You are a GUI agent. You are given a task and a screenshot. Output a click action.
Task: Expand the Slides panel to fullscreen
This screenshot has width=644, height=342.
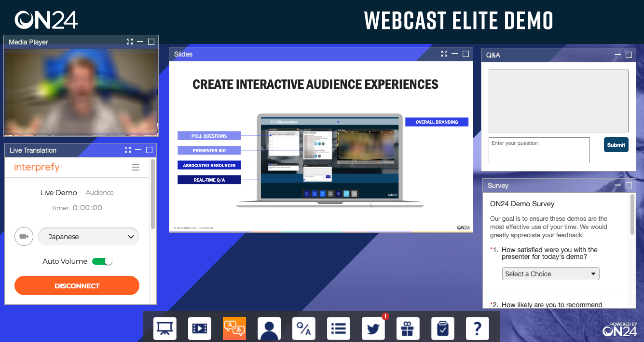coord(444,54)
